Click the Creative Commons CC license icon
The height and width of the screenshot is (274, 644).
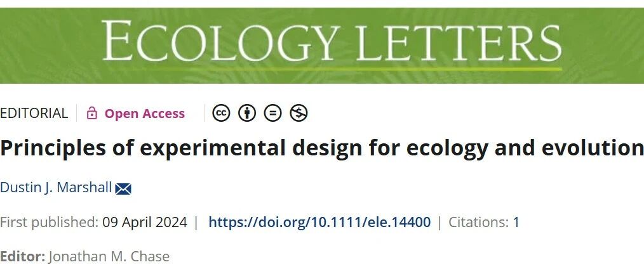click(x=221, y=113)
